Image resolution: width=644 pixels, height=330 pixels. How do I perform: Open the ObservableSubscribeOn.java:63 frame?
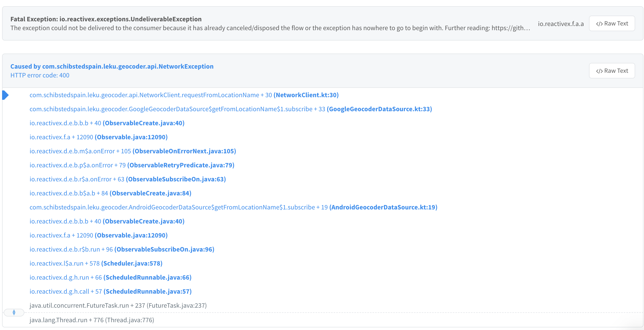(x=128, y=179)
